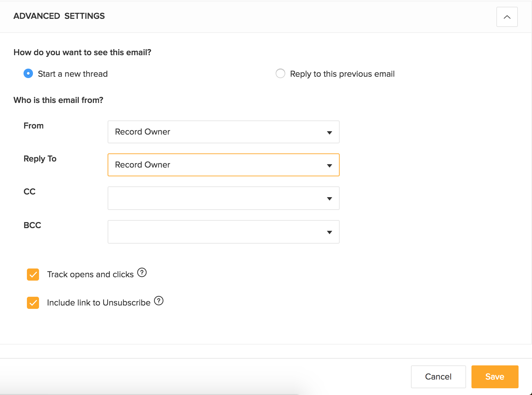Choose Reply to this previous email option

pyautogui.click(x=280, y=73)
